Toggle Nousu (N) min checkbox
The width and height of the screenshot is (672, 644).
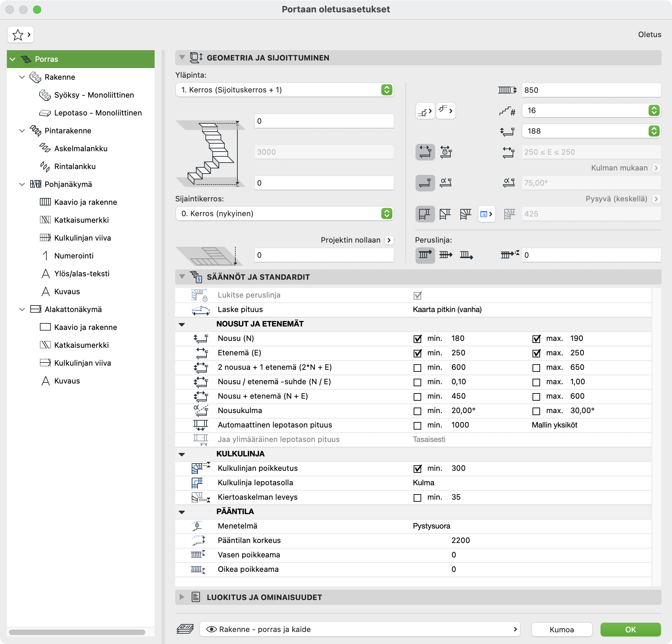coord(417,339)
